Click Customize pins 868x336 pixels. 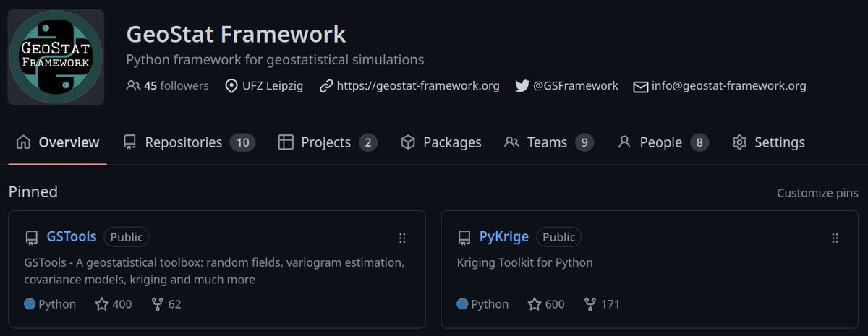tap(817, 193)
